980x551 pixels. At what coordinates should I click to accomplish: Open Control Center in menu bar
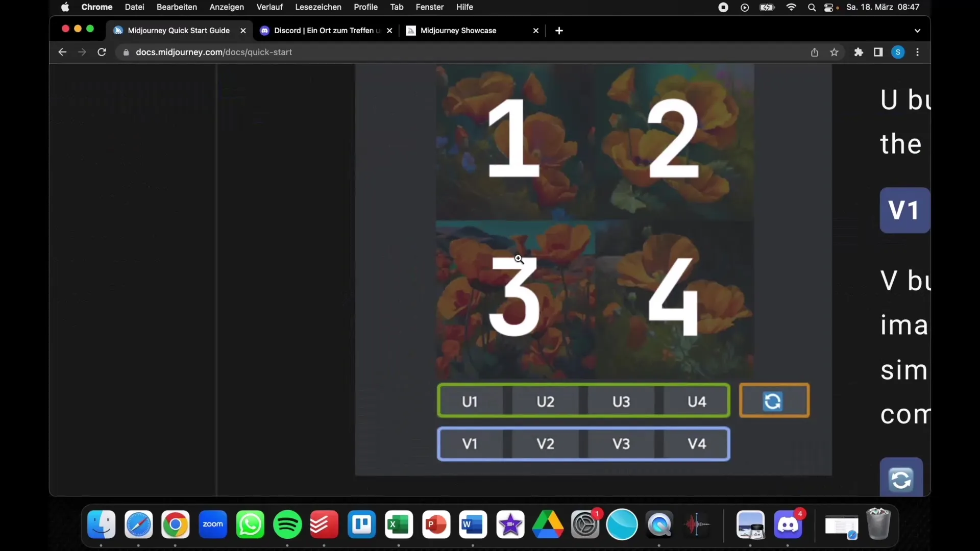coord(829,7)
